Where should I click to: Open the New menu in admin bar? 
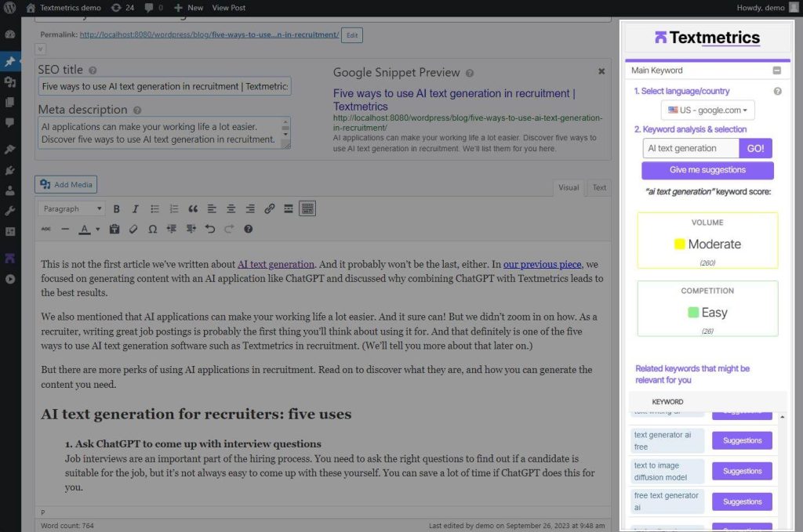click(188, 7)
